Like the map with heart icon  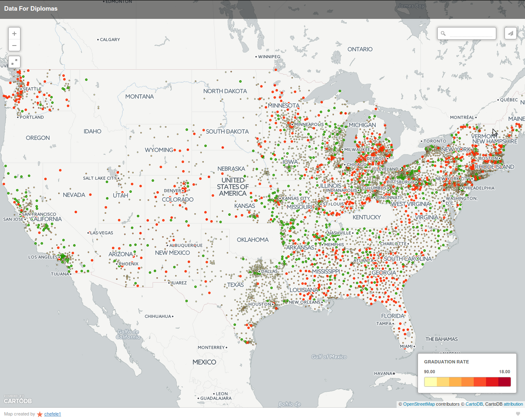pyautogui.click(x=518, y=414)
